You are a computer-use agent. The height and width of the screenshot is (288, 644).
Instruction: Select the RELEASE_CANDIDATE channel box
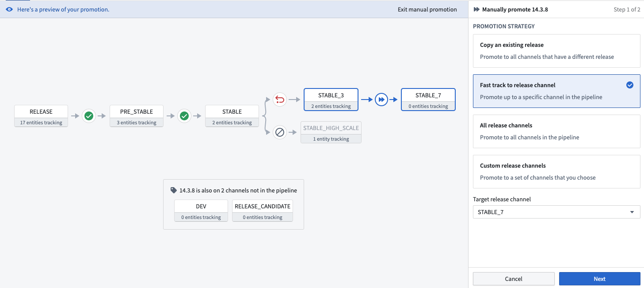click(x=263, y=211)
